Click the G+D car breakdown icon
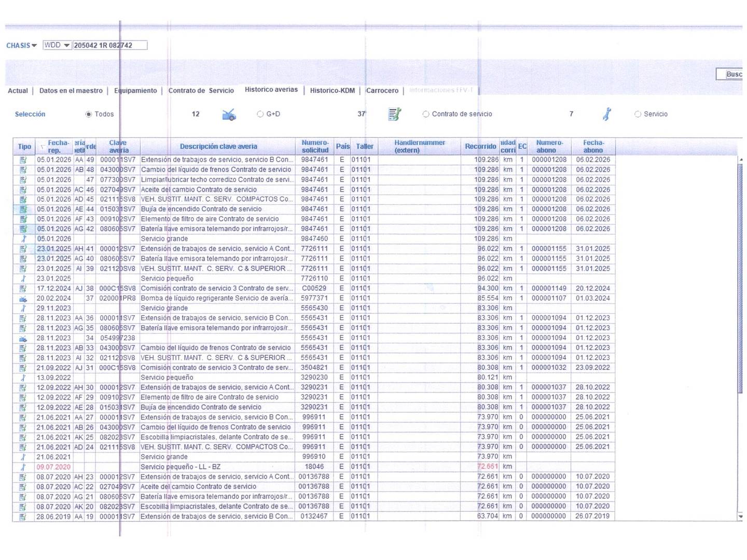The width and height of the screenshot is (747, 560). (x=229, y=115)
